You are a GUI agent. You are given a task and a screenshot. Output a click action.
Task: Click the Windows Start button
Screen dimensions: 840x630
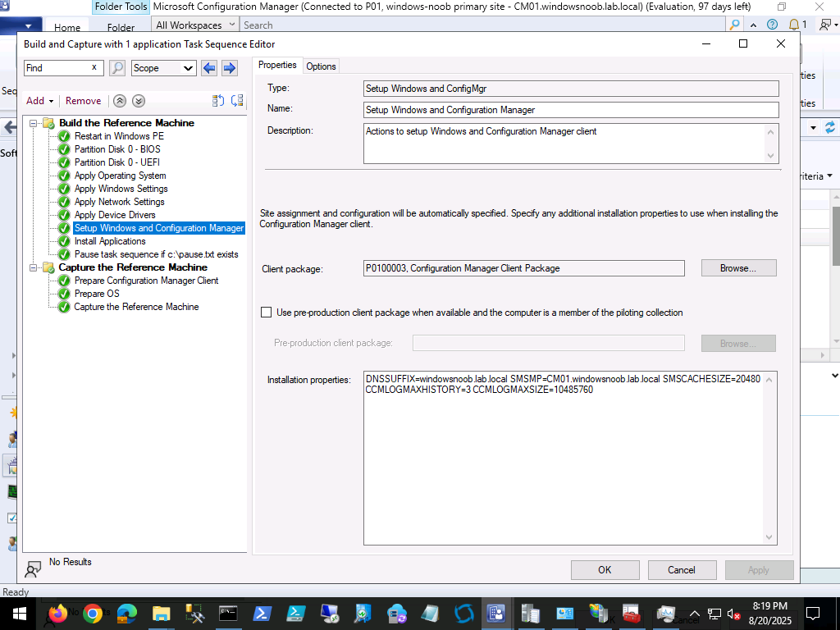[x=20, y=614]
